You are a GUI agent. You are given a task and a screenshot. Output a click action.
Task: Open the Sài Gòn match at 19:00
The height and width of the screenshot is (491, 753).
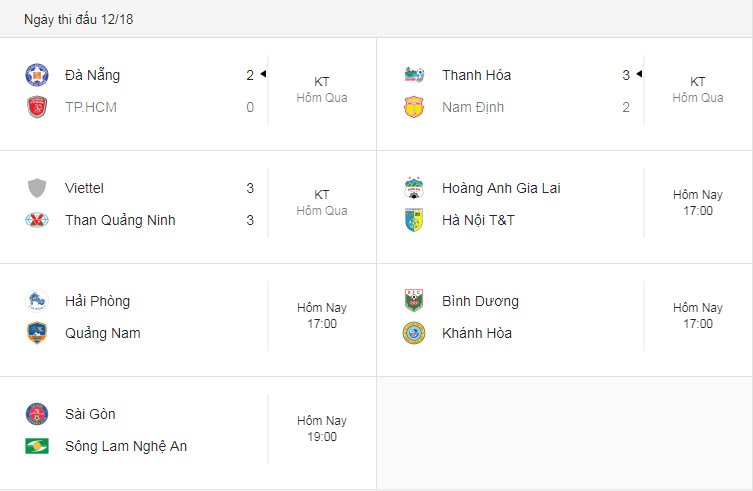pos(322,429)
